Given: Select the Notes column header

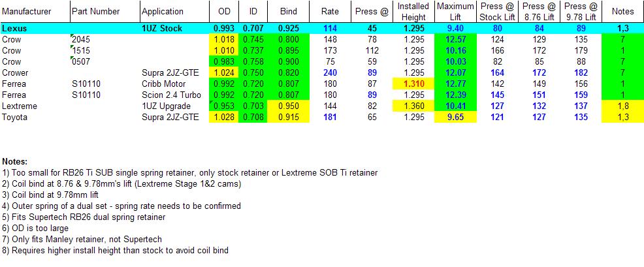Looking at the screenshot, I should click(622, 12).
